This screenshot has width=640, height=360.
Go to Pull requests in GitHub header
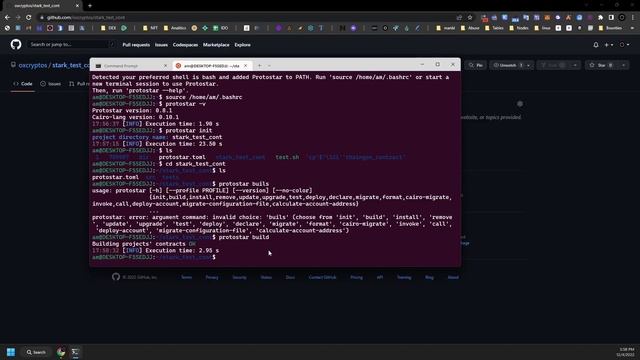pos(136,45)
